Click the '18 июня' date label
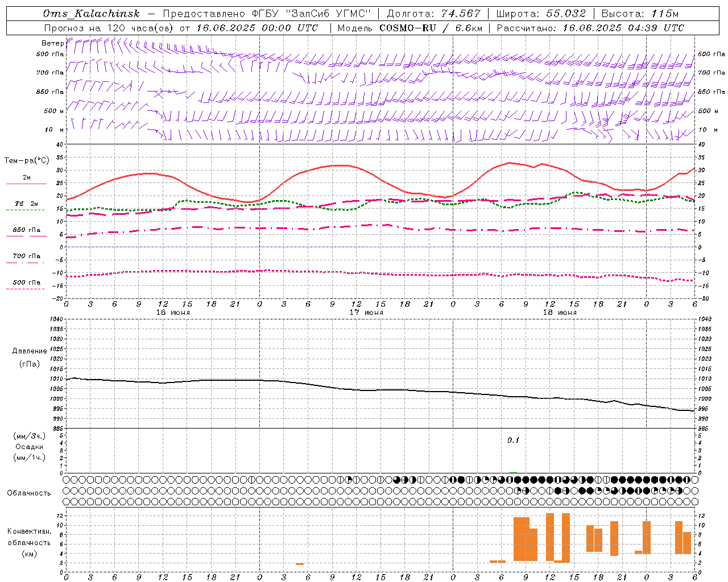 click(x=560, y=313)
